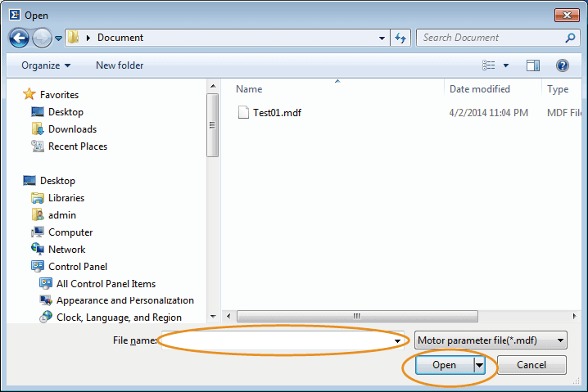Open the Help question mark icon
This screenshot has width=588, height=392.
point(563,65)
